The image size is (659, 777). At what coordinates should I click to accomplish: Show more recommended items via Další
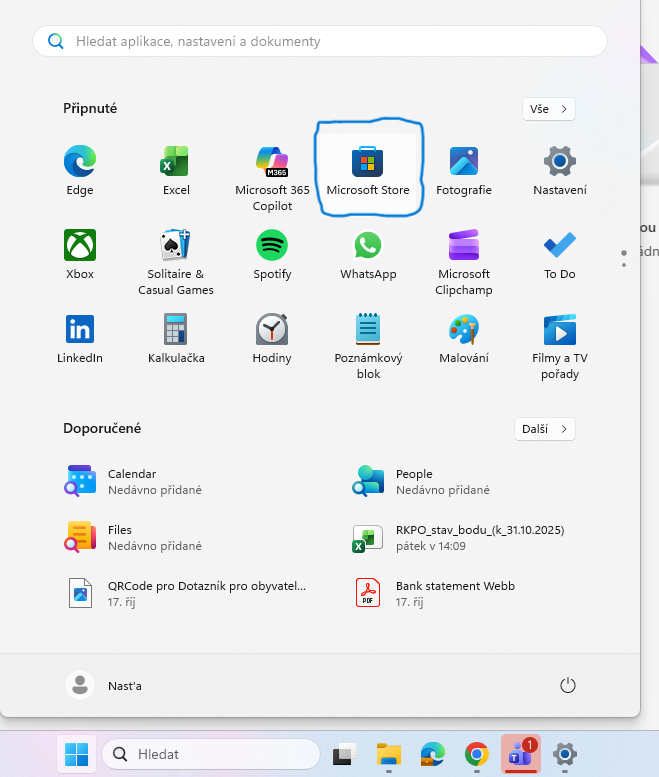point(546,429)
